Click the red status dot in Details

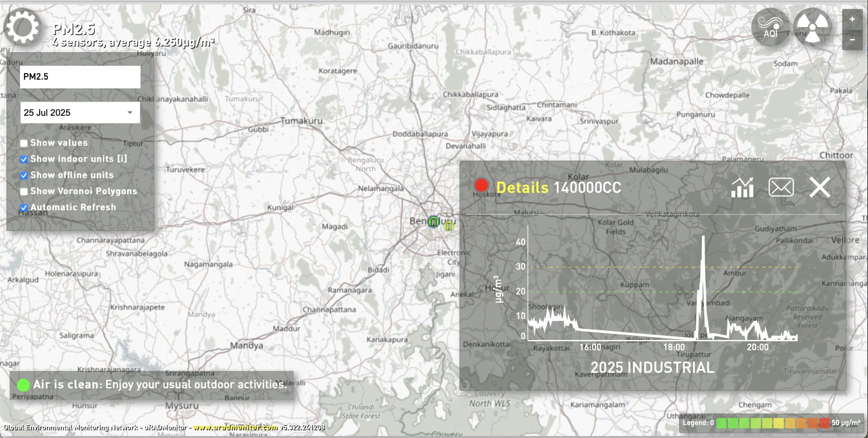point(481,185)
